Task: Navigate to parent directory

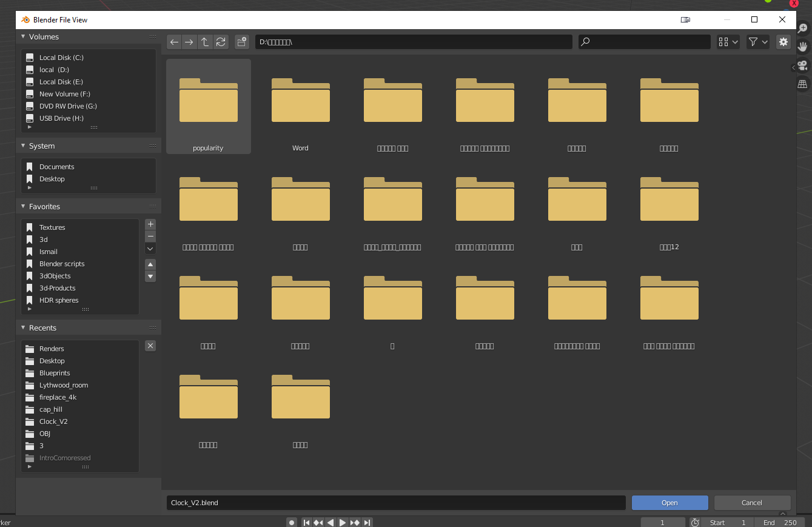Action: (205, 42)
